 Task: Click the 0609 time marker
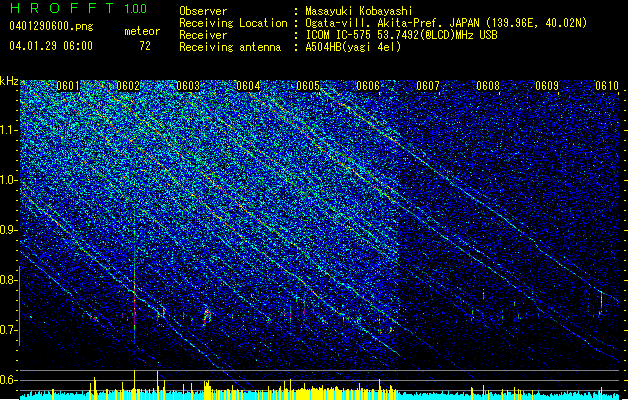[x=547, y=86]
